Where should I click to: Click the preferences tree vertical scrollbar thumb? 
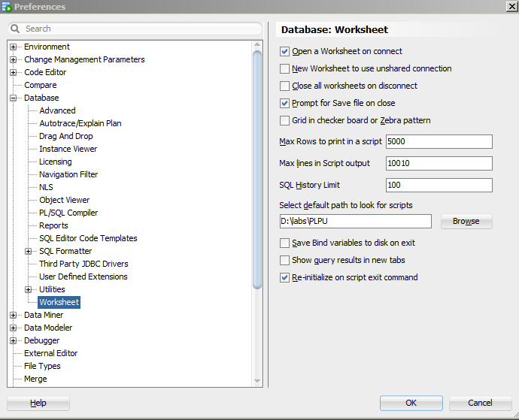tap(257, 170)
